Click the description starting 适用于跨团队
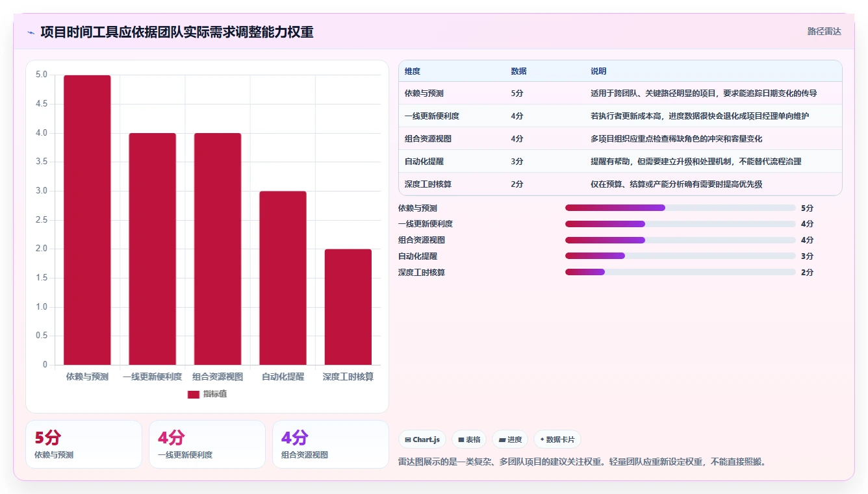This screenshot has width=868, height=494. [x=704, y=93]
